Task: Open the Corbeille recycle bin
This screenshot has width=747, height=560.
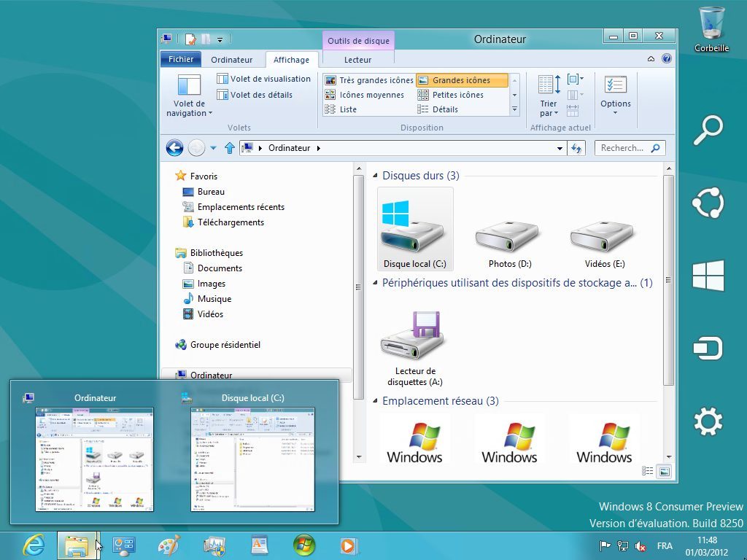Action: coord(711,28)
